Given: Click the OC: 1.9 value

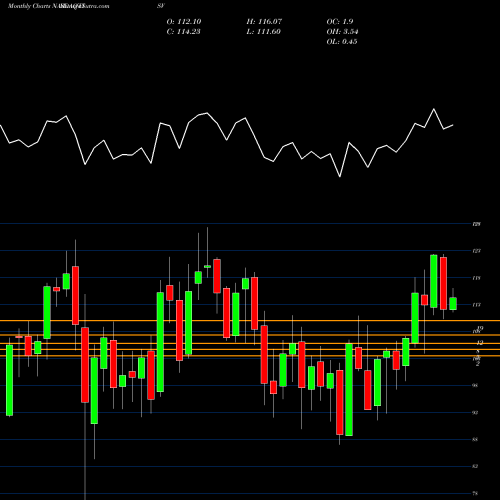Looking at the screenshot, I should (x=340, y=22).
